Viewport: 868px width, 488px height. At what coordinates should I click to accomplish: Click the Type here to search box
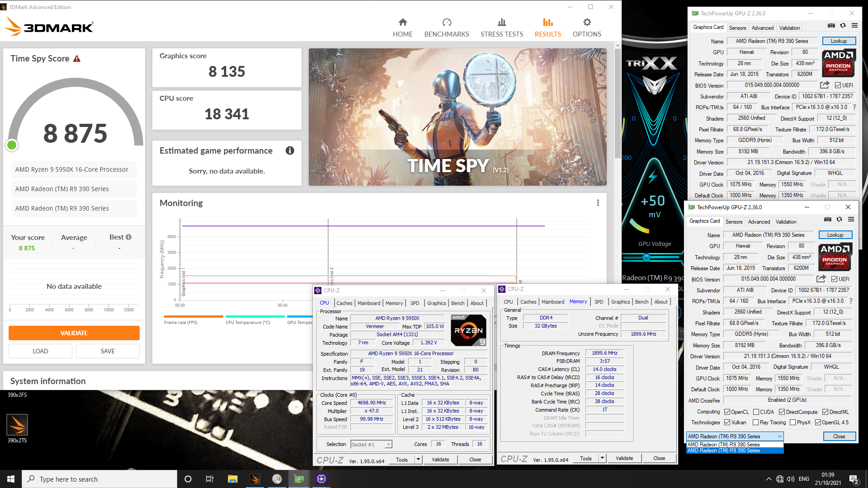[99, 479]
